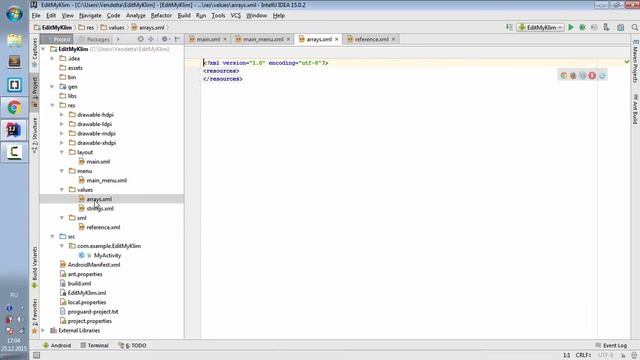
Task: Open the Refactor menu
Action: [x=161, y=16]
